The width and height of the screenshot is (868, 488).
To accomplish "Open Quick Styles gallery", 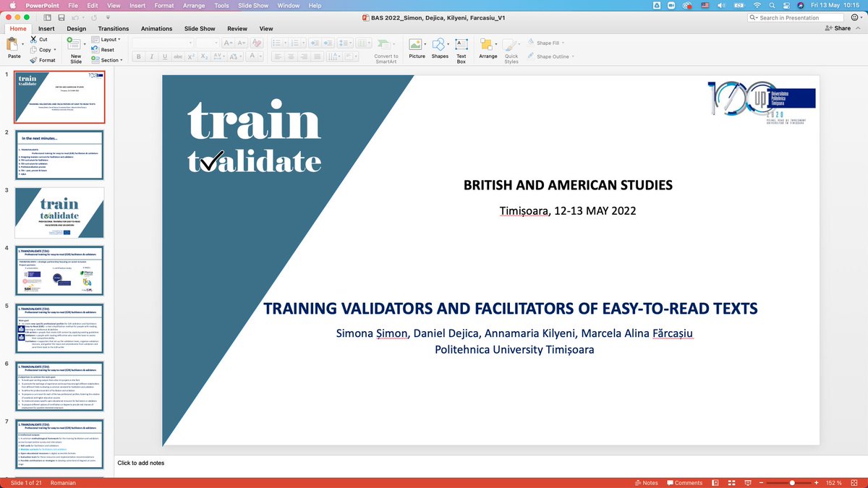I will coord(511,51).
